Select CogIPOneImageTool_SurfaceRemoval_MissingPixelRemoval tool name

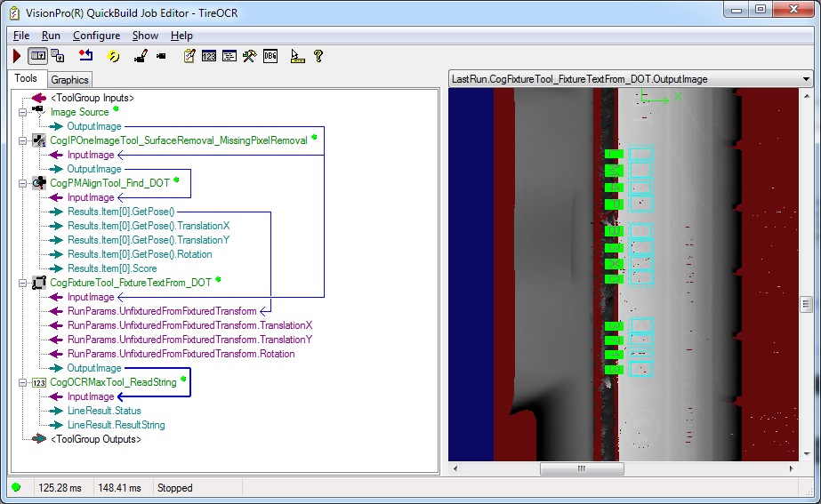179,140
